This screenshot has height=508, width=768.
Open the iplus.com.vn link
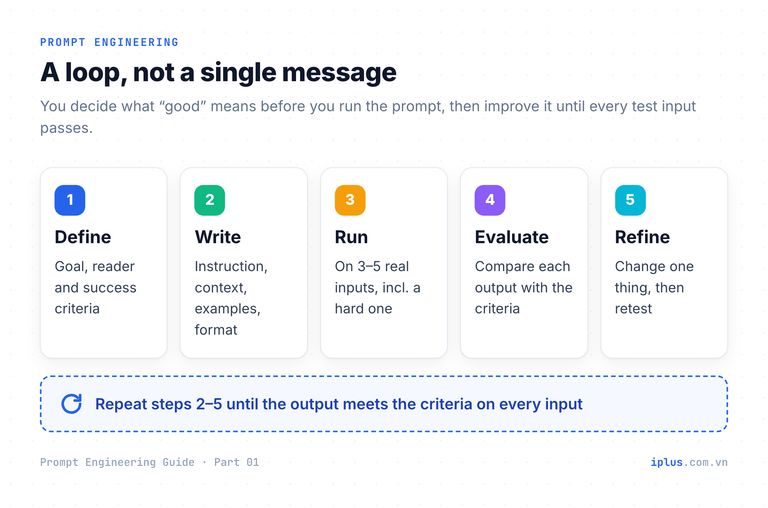coord(689,462)
